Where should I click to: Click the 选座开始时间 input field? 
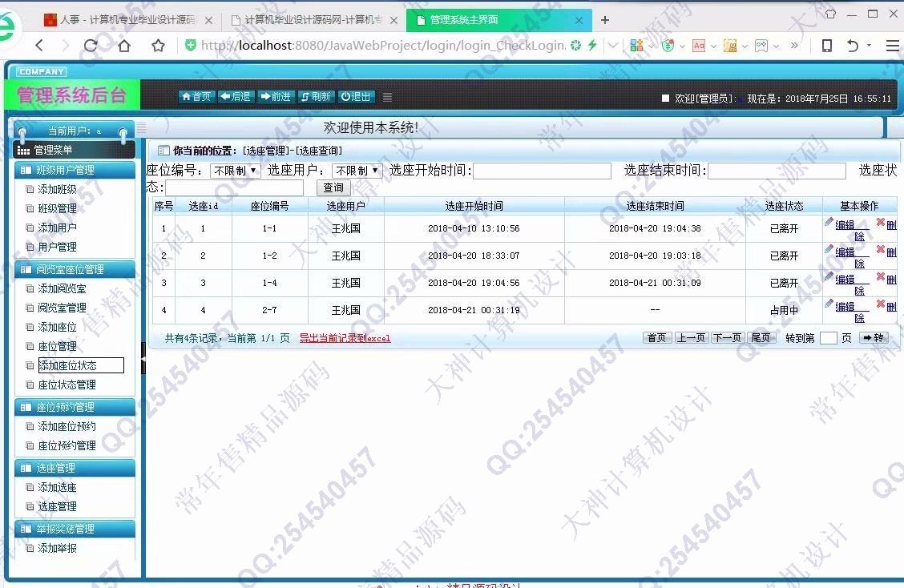[x=542, y=171]
